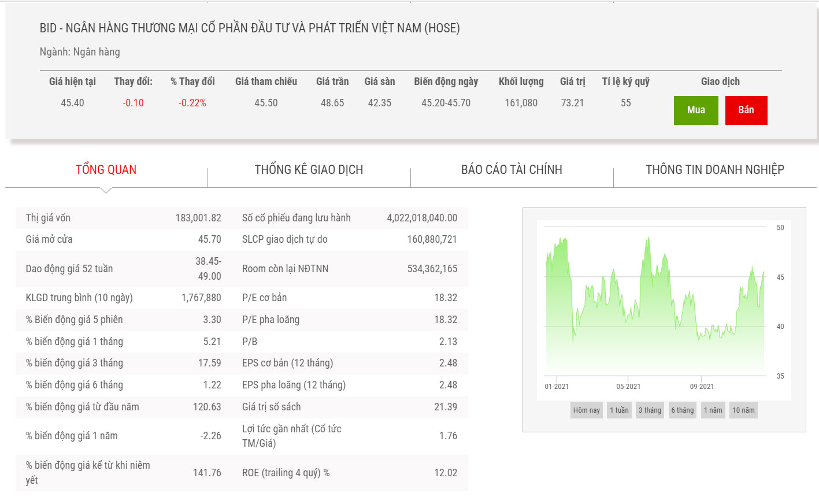Image resolution: width=819 pixels, height=504 pixels.
Task: Select the Hôm nay chart range
Action: [x=586, y=410]
